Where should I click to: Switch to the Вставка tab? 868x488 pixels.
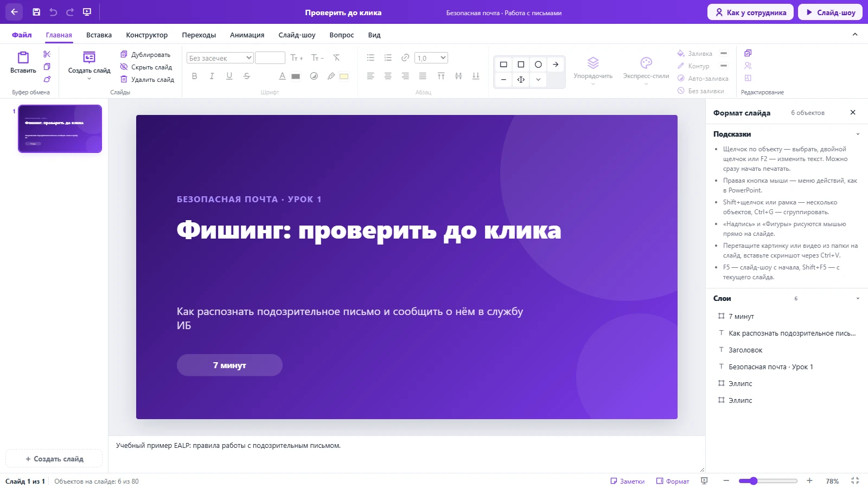[99, 35]
